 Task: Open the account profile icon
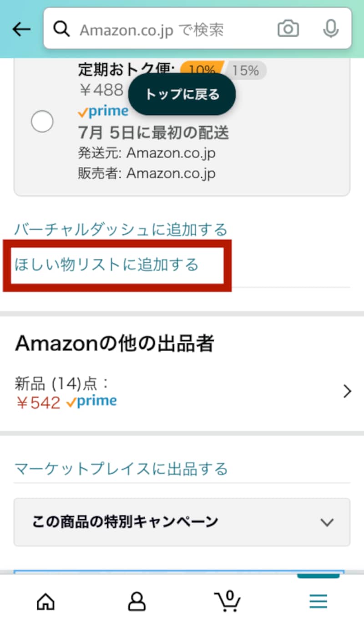136,602
